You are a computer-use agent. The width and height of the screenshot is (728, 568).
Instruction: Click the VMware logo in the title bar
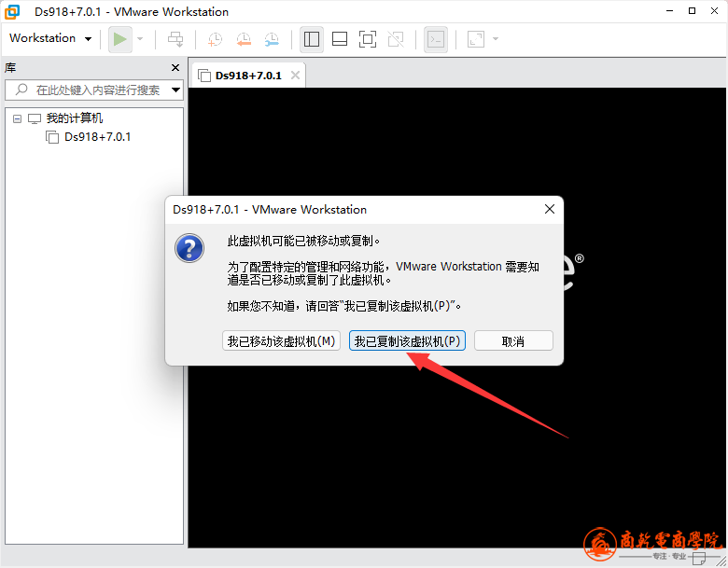point(12,11)
